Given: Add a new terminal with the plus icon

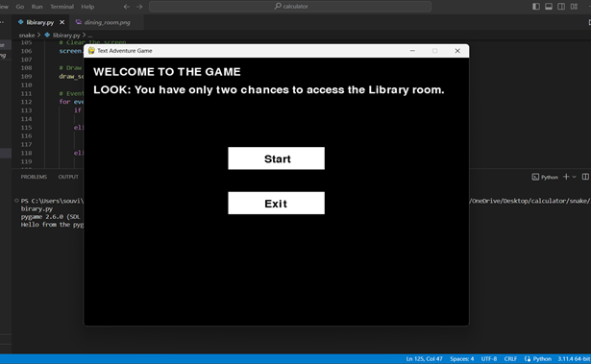Looking at the screenshot, I should click(566, 177).
